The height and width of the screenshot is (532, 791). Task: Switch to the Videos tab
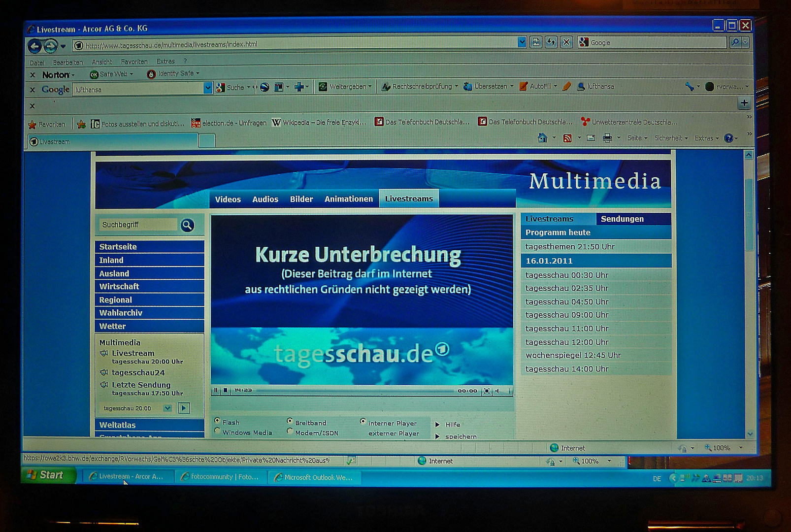[228, 199]
